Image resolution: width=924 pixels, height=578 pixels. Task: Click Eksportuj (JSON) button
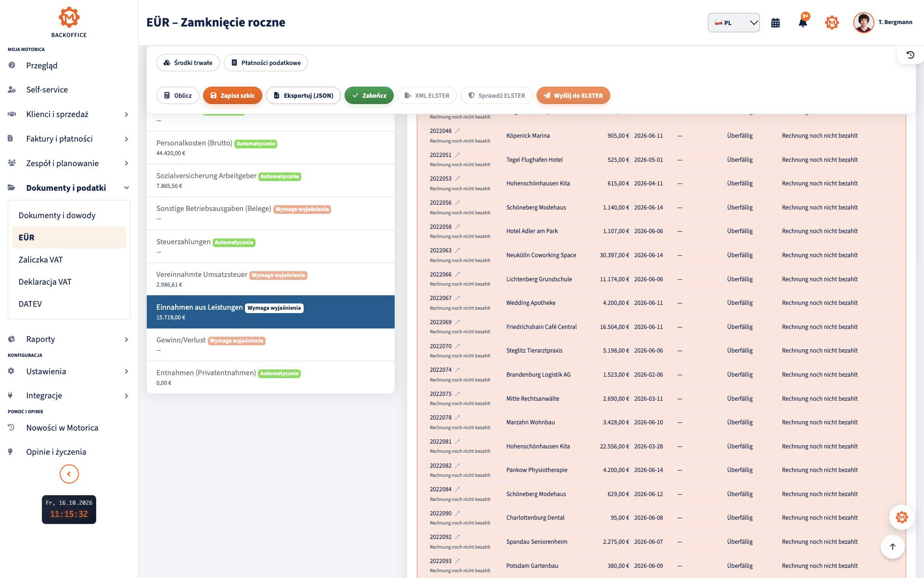(303, 95)
